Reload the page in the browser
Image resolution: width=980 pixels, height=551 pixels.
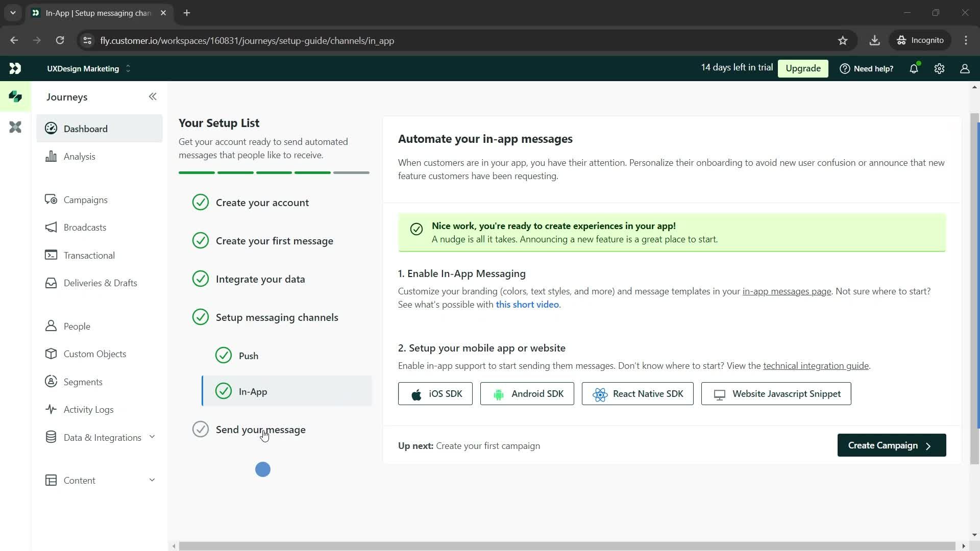(60, 40)
